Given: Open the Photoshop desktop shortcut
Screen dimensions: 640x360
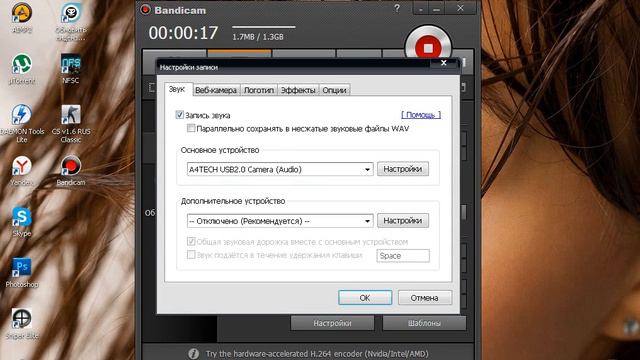Looking at the screenshot, I should pyautogui.click(x=22, y=273).
